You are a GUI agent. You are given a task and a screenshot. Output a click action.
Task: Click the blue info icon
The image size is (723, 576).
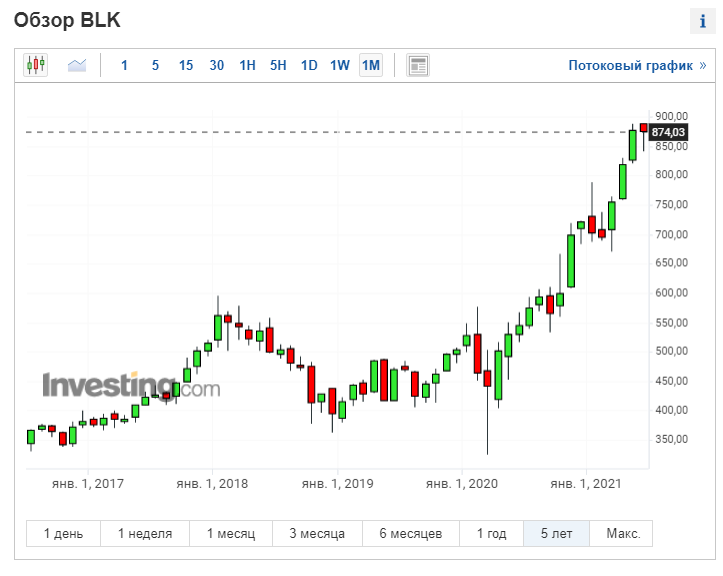(702, 21)
